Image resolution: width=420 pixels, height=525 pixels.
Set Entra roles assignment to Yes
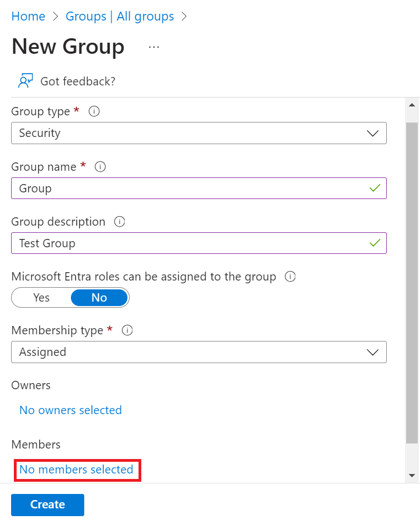42,298
